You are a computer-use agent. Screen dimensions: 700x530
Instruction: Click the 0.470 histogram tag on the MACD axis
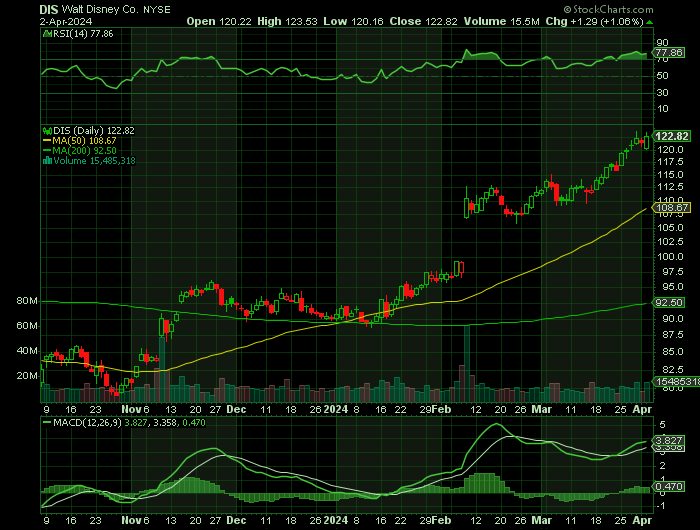click(x=669, y=487)
